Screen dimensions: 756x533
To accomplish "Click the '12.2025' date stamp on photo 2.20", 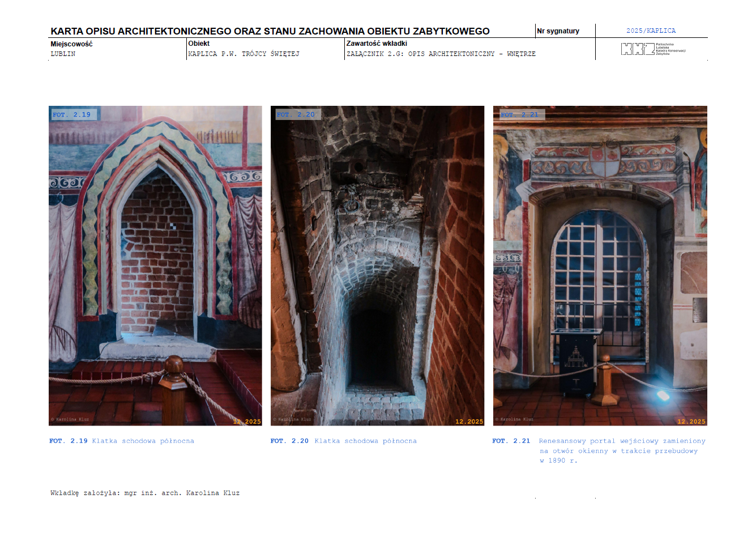I will pyautogui.click(x=469, y=422).
